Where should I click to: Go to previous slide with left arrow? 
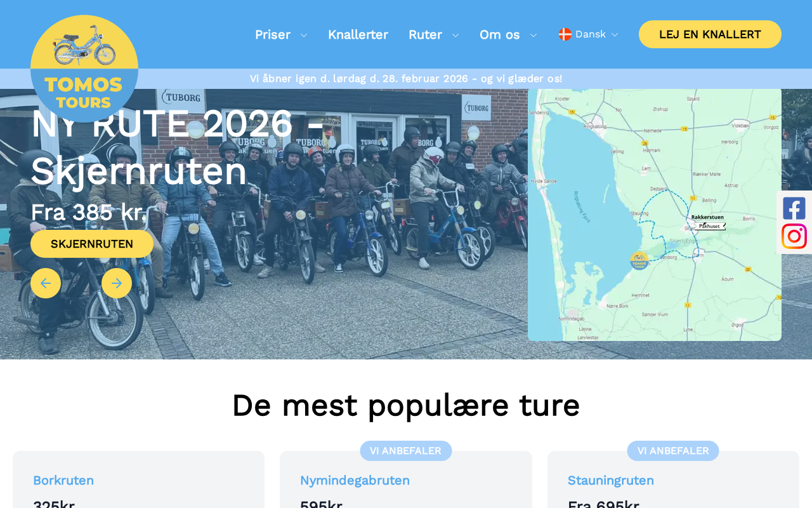coord(46,283)
